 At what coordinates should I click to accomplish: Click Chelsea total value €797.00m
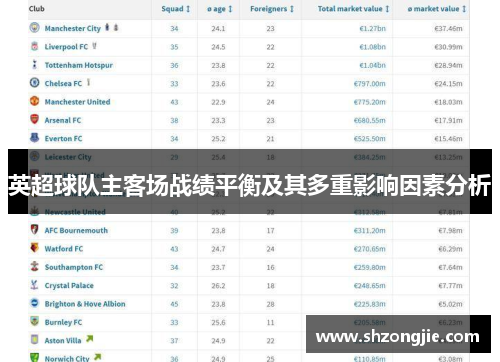point(370,84)
